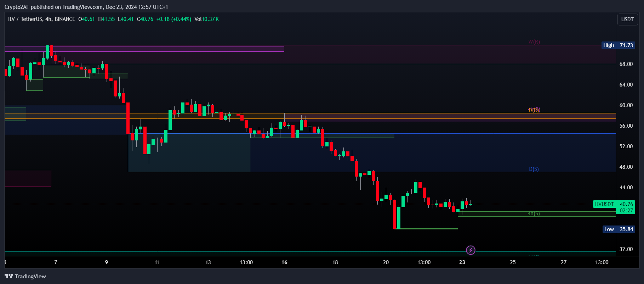
Task: Click the 68.00 price axis label
Action: 626,64
